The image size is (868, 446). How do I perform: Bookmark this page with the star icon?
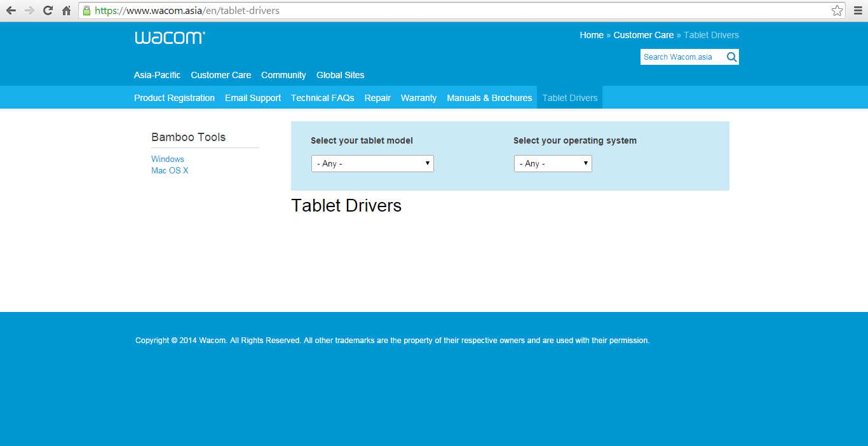point(837,10)
